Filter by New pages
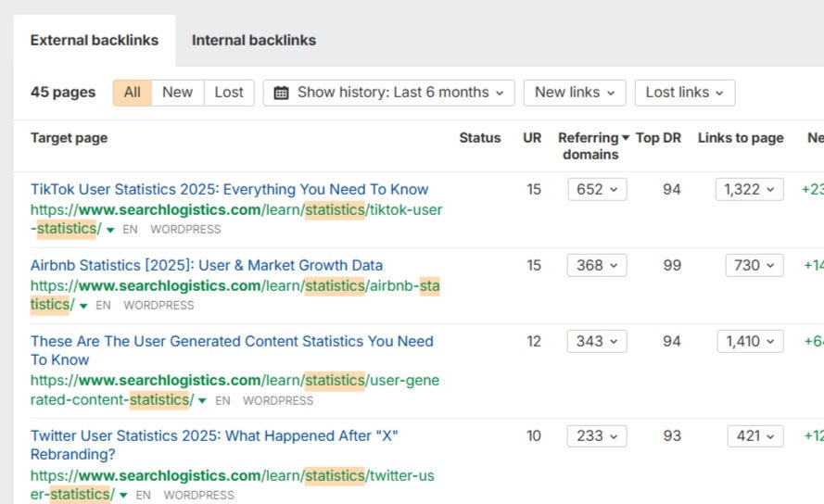 178,93
